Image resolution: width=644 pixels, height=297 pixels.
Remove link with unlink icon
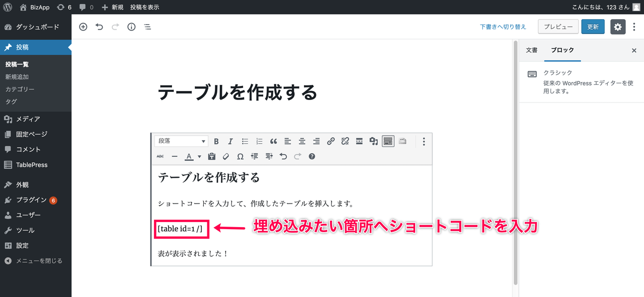pyautogui.click(x=345, y=142)
